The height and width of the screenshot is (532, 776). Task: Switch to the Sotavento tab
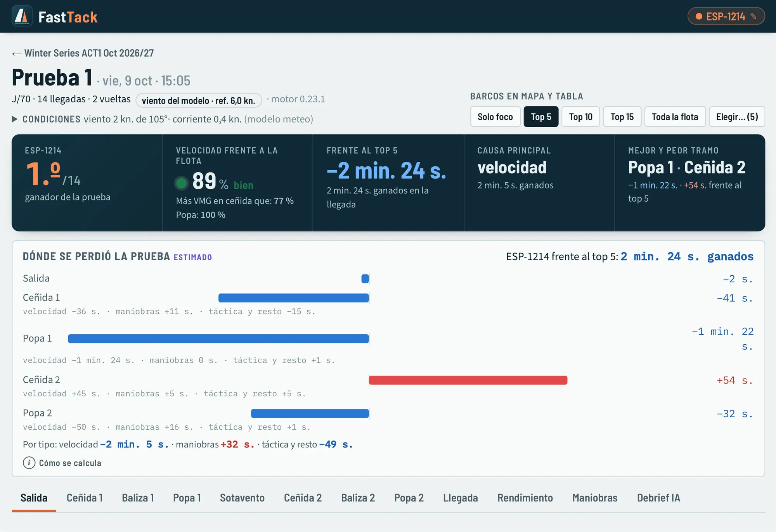pos(242,498)
